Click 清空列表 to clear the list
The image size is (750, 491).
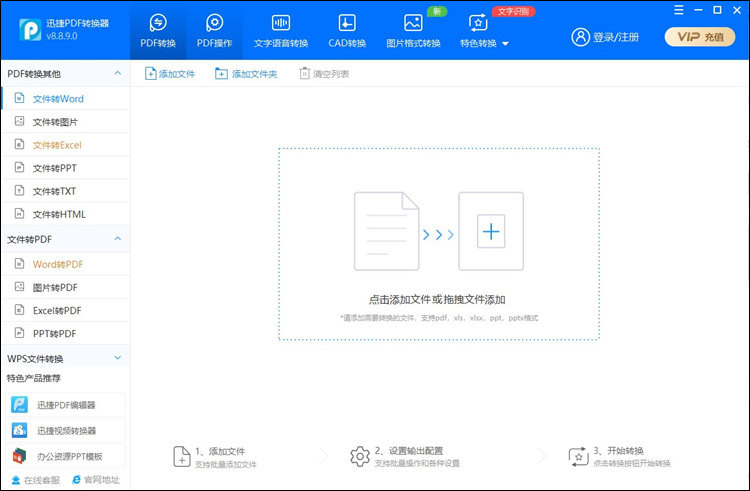tap(324, 74)
